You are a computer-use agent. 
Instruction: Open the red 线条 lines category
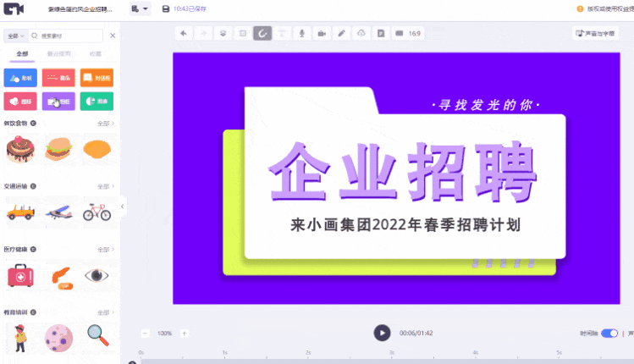coord(58,78)
